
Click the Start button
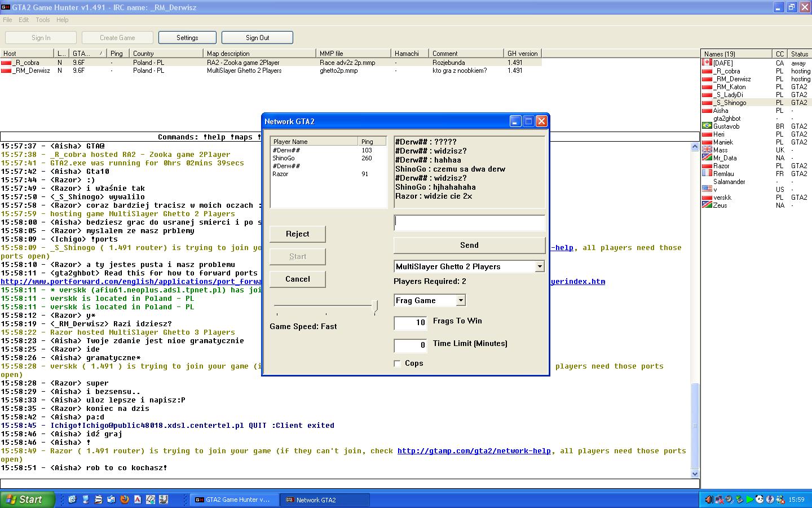tap(28, 500)
